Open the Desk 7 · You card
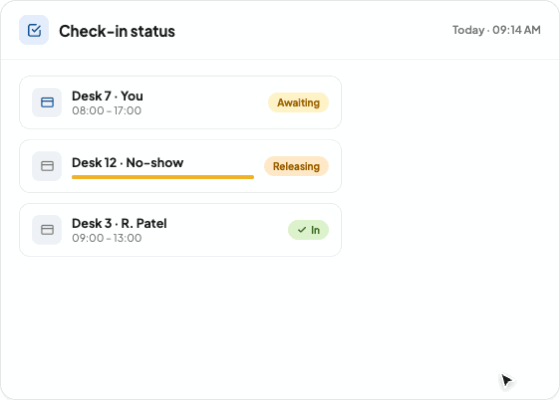 (x=180, y=102)
